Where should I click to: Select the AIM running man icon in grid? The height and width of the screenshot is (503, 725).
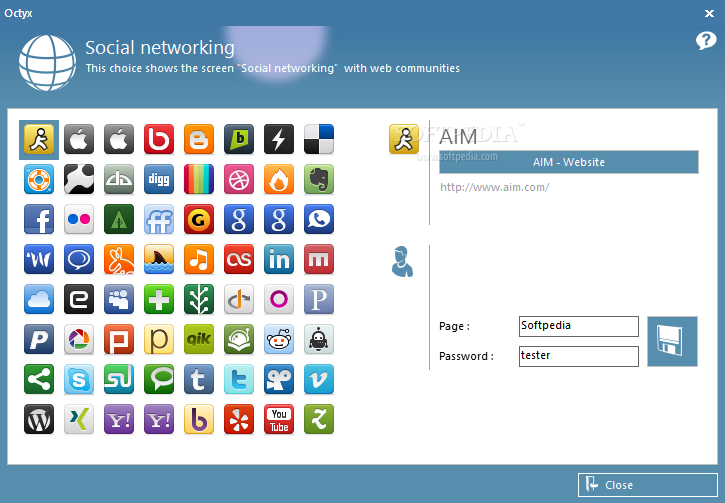point(39,139)
